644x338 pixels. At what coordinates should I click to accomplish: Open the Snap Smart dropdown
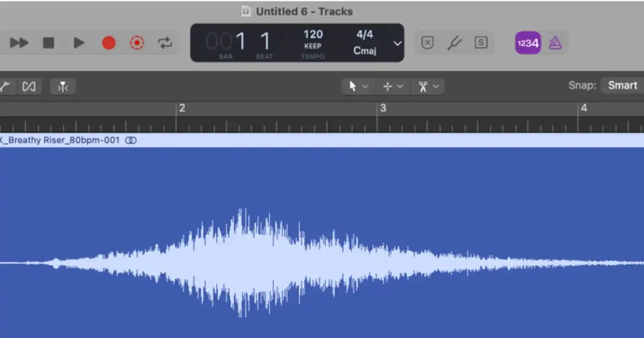click(622, 85)
